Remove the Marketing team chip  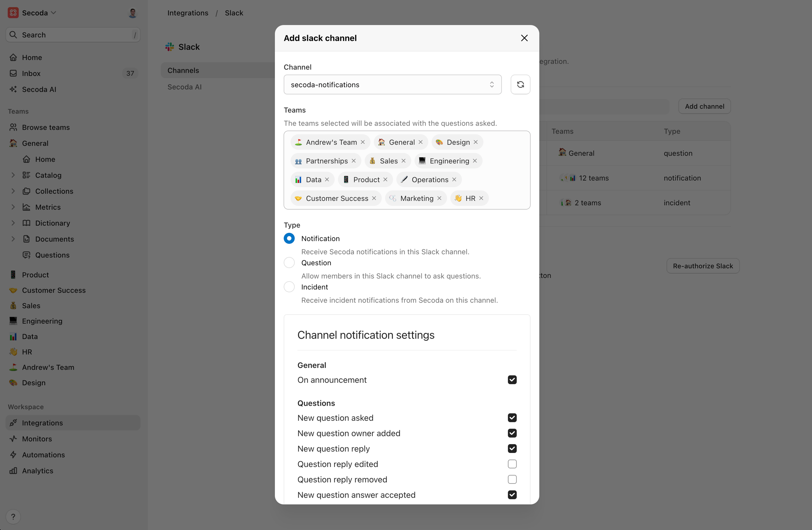439,198
